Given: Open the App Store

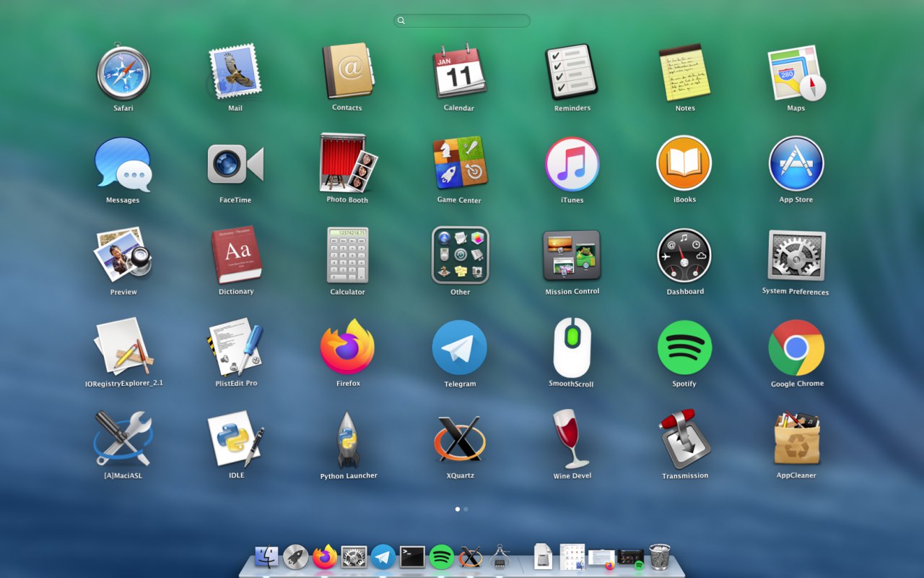Looking at the screenshot, I should coord(796,163).
